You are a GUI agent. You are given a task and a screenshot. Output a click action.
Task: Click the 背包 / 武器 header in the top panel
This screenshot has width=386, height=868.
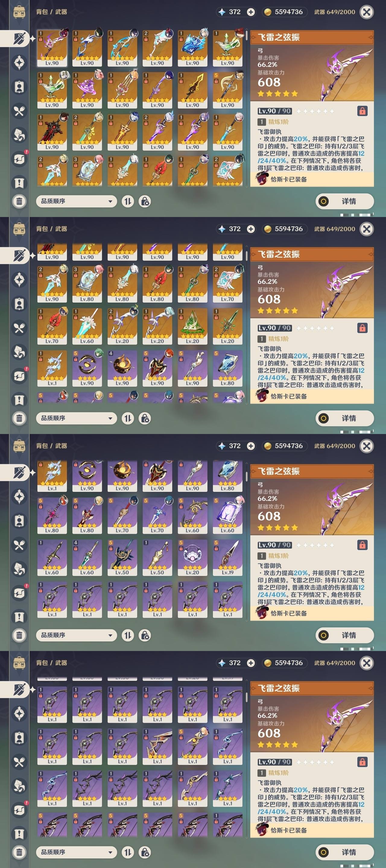[x=52, y=12]
